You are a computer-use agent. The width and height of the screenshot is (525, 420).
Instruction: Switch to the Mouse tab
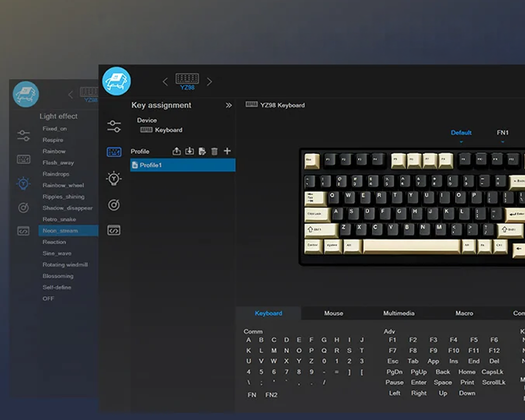click(x=333, y=313)
